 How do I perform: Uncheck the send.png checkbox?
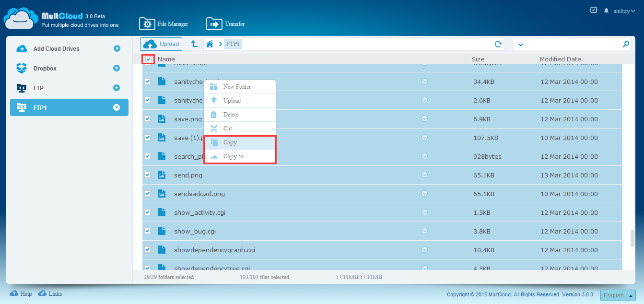[147, 175]
